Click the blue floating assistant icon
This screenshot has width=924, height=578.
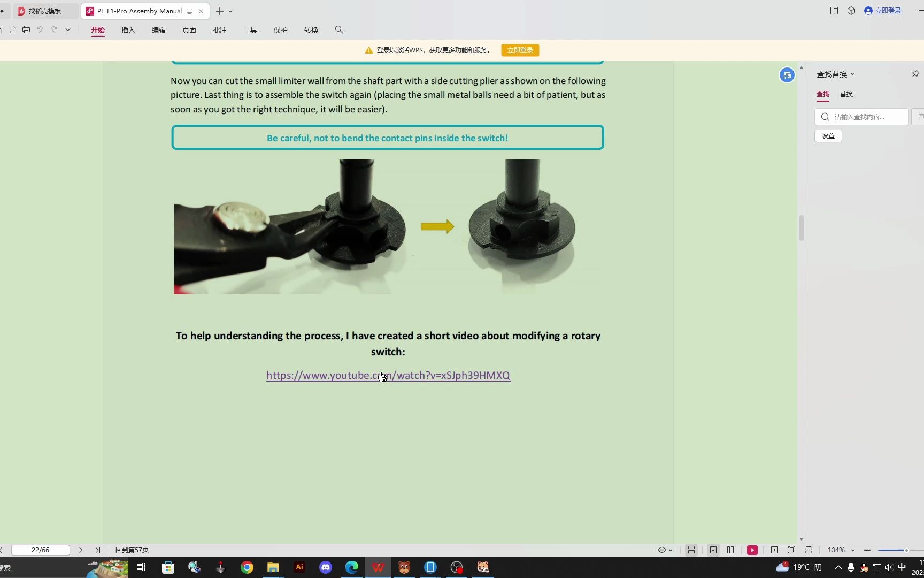point(787,75)
